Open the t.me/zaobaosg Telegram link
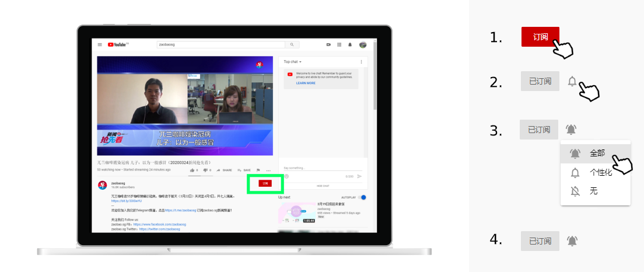 tap(181, 210)
